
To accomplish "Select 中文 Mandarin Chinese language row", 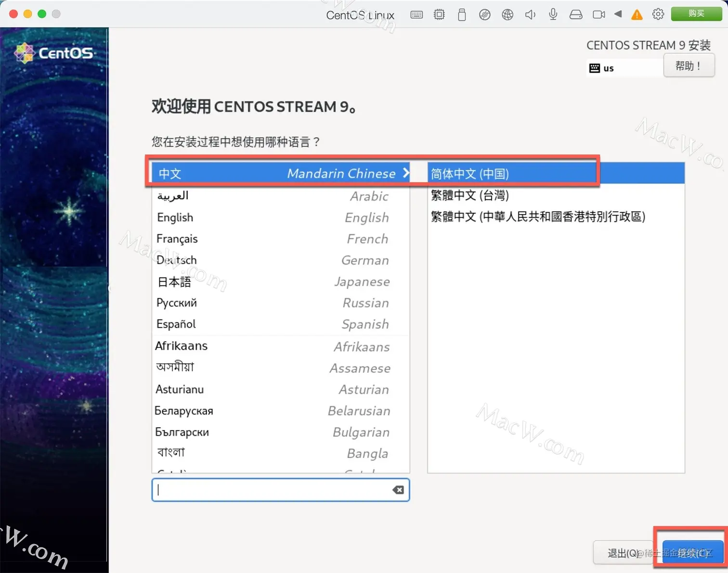I will 281,173.
